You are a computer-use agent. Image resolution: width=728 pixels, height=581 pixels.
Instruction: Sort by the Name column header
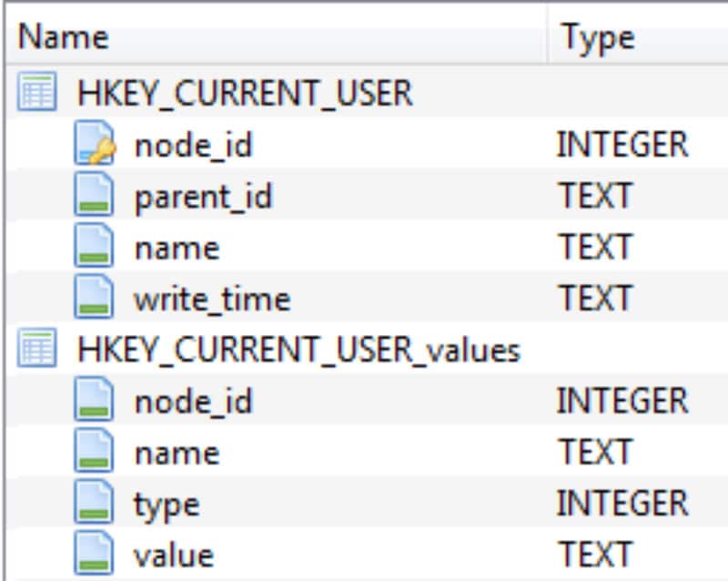point(64,38)
